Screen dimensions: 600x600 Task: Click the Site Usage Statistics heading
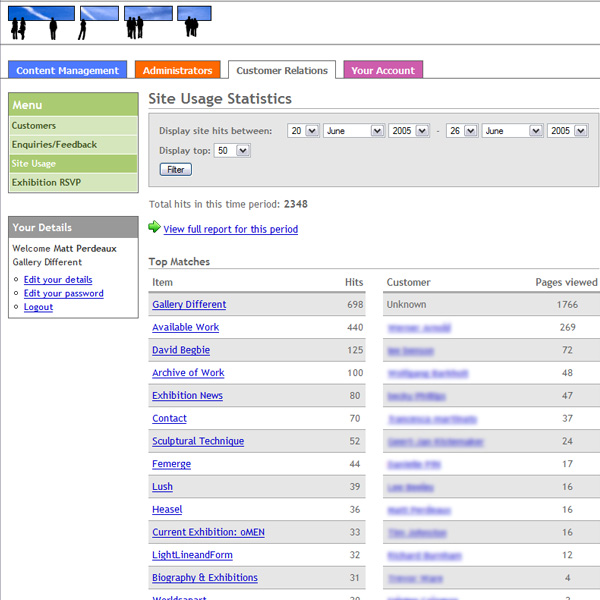tap(220, 99)
